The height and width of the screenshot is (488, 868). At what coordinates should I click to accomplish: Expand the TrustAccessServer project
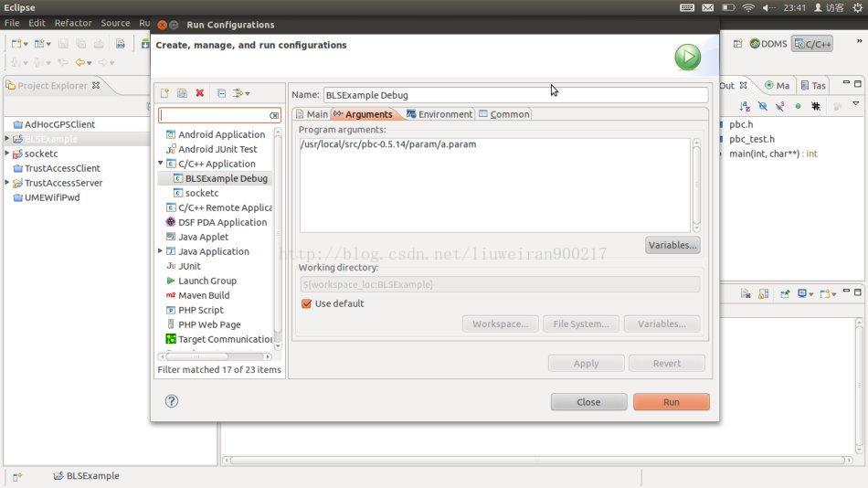[x=6, y=182]
